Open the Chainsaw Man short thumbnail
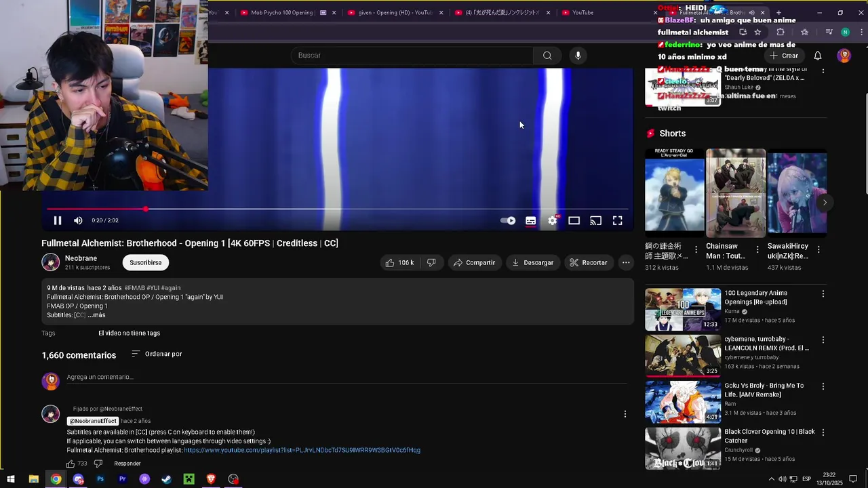The width and height of the screenshot is (868, 488). (736, 192)
